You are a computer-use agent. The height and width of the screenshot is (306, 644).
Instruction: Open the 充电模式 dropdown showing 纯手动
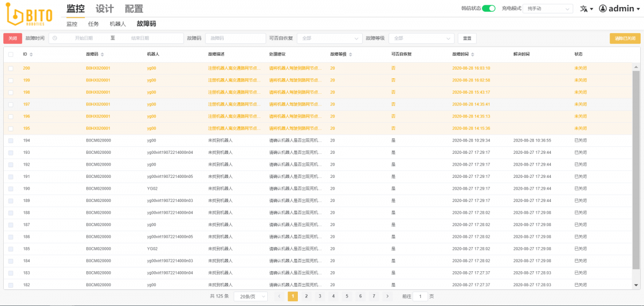pos(548,9)
